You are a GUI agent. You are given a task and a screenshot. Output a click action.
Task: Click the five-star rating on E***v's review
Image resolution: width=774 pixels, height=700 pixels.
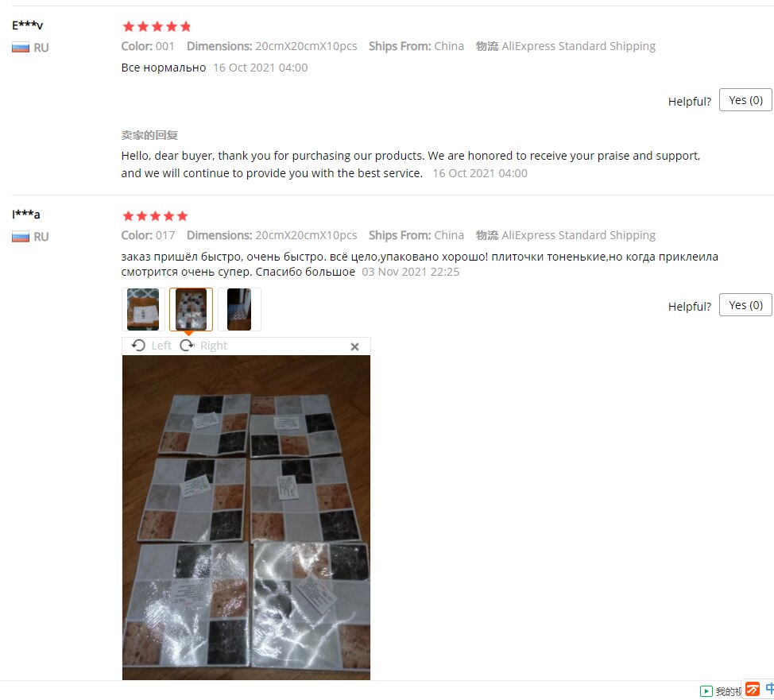(157, 26)
